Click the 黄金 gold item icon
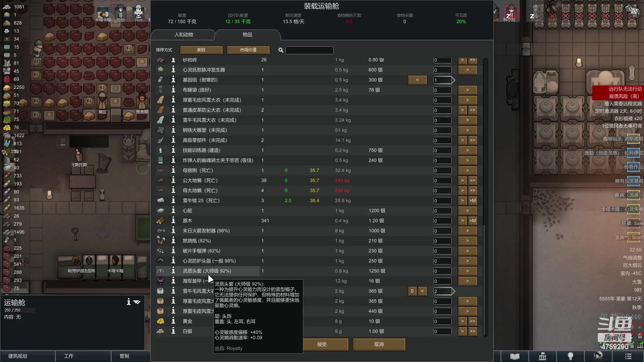The height and width of the screenshot is (362, 644). (161, 321)
